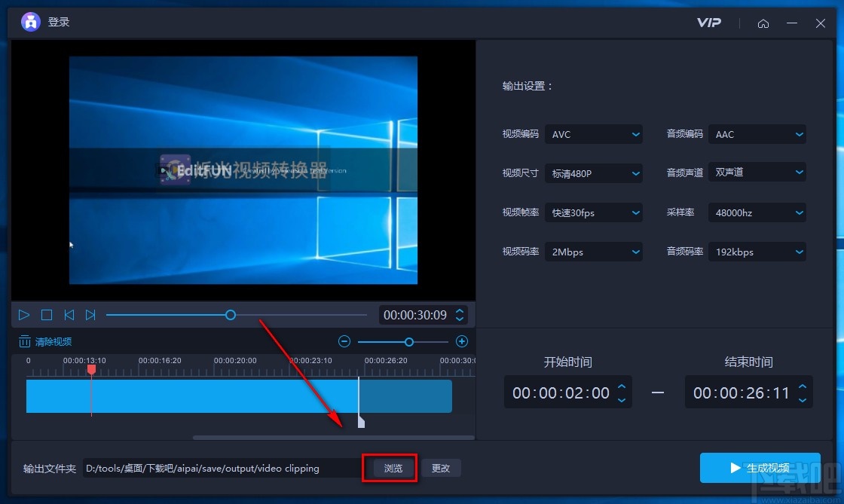Click the 浏览 browse button
Screen dimensions: 844x504
point(393,468)
